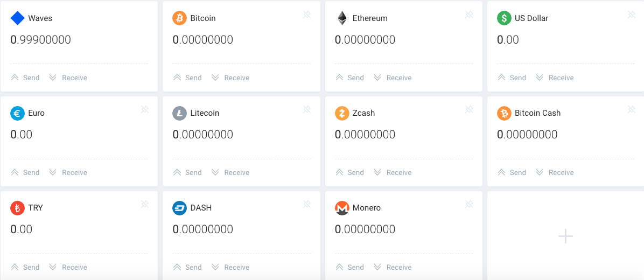Image resolution: width=644 pixels, height=280 pixels.
Task: Receive Zcash on the Zcash card
Action: click(392, 172)
